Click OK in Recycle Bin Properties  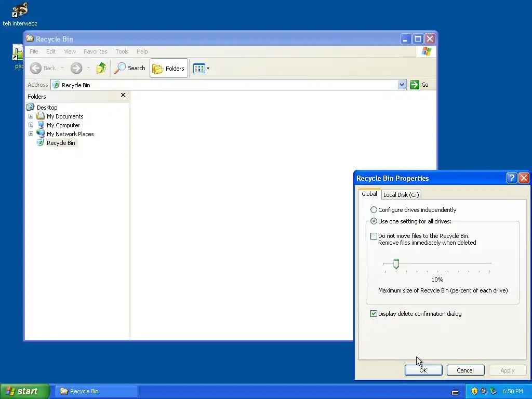click(423, 370)
